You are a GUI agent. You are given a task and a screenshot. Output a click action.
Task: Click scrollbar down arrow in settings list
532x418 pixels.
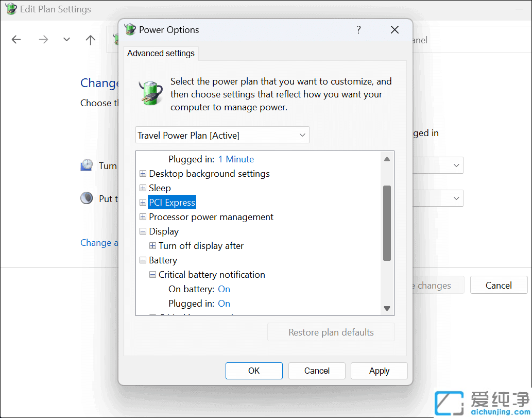[387, 308]
